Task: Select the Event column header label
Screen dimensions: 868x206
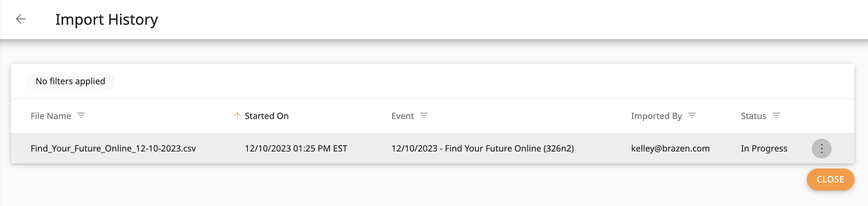Action: (402, 116)
